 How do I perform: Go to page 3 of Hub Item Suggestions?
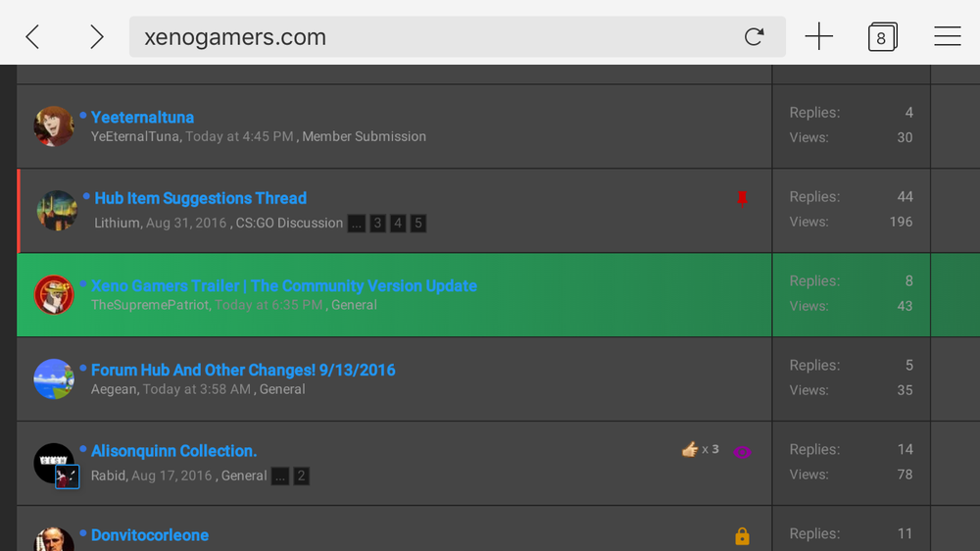[x=377, y=224]
